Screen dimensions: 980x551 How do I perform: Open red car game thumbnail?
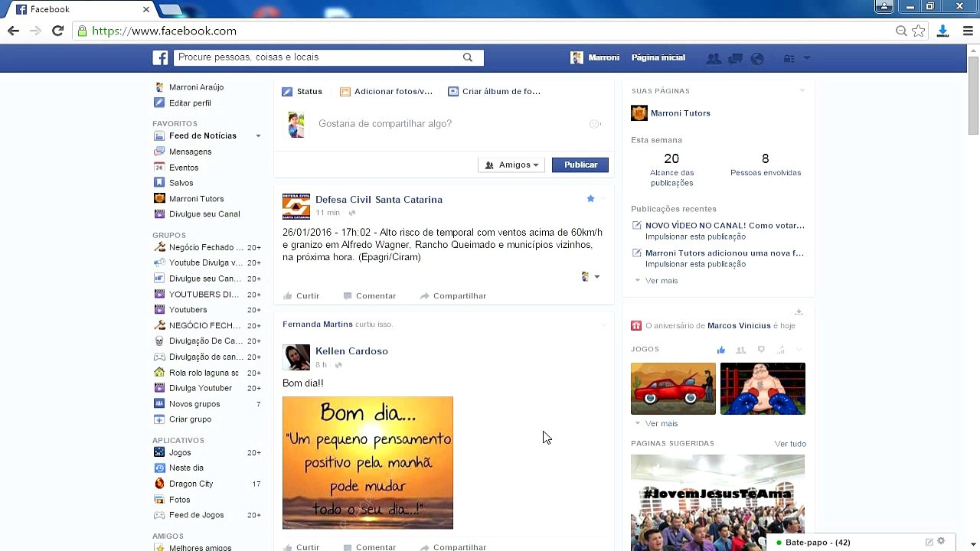[673, 389]
